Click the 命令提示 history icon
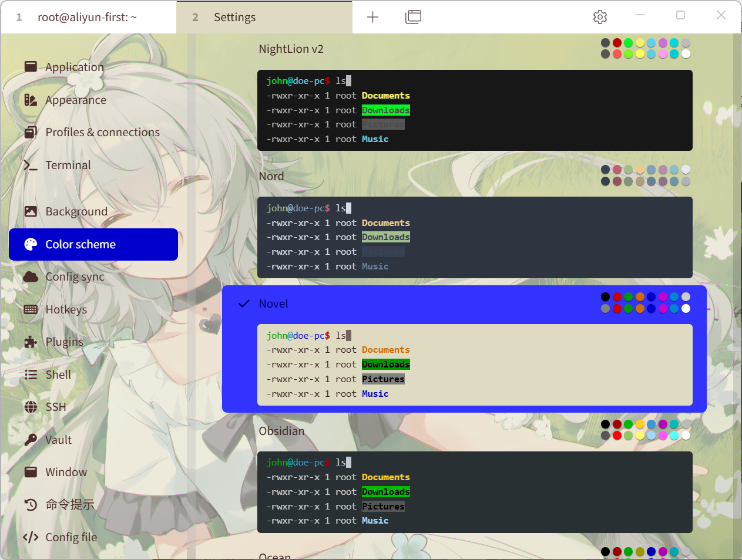 (x=31, y=504)
